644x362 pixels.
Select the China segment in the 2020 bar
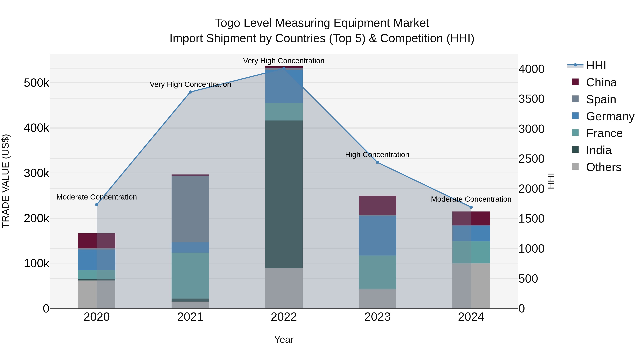point(97,241)
